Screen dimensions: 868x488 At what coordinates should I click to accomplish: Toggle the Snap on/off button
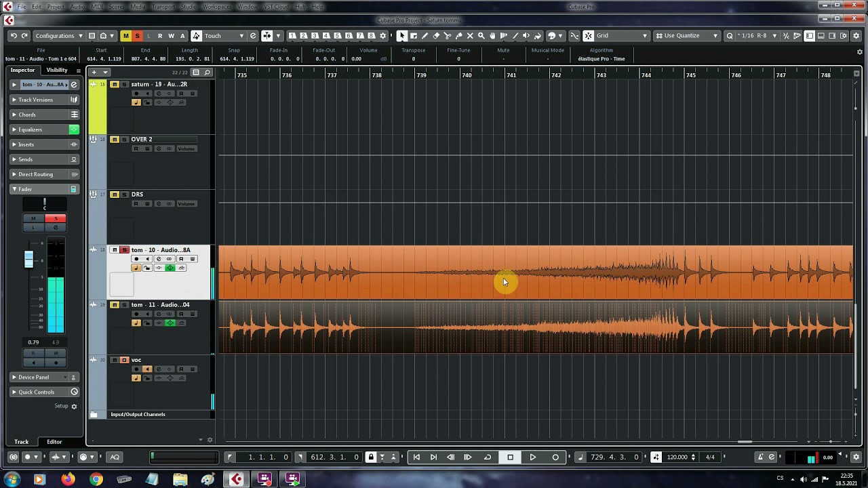(588, 35)
